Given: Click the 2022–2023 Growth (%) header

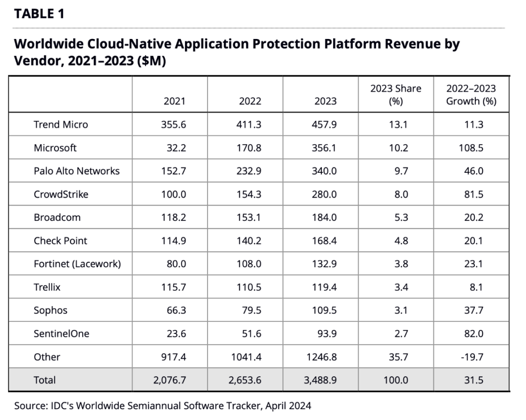Looking at the screenshot, I should click(x=471, y=94).
